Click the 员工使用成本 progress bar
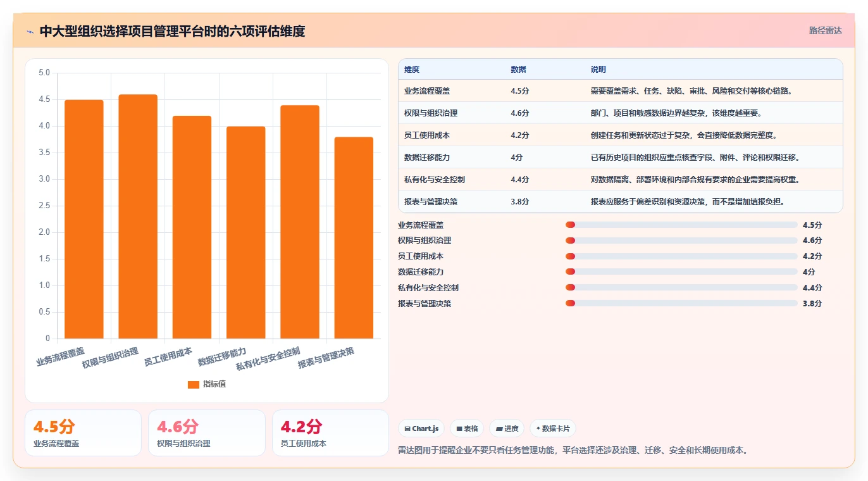This screenshot has width=868, height=481. (x=681, y=256)
